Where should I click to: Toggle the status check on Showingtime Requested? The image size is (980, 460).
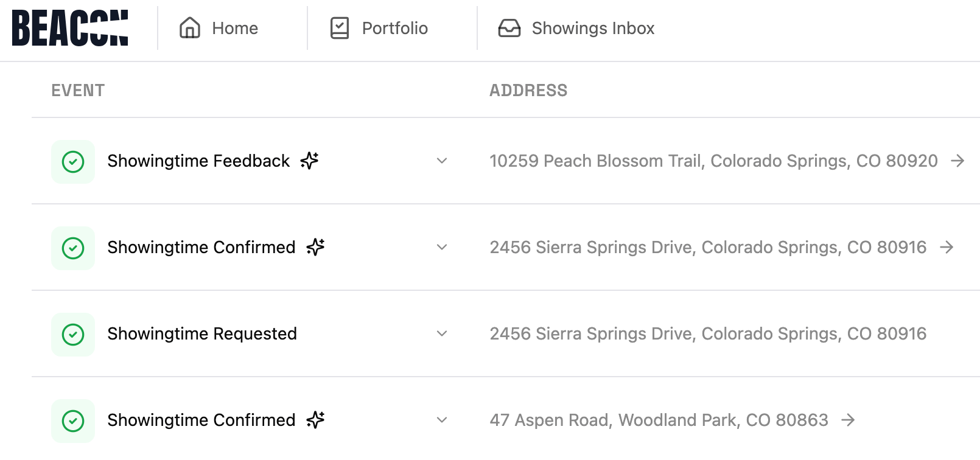[x=73, y=334]
